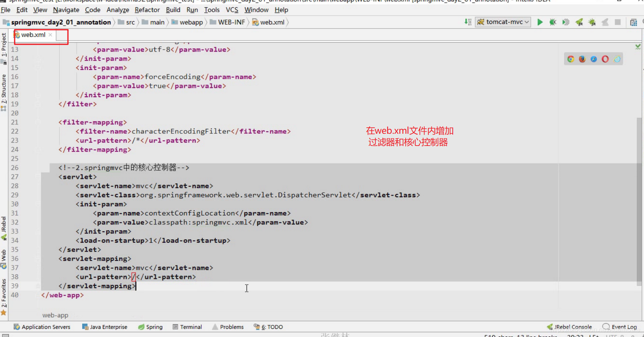
Task: Open the Problems tool window
Action: [x=228, y=327]
